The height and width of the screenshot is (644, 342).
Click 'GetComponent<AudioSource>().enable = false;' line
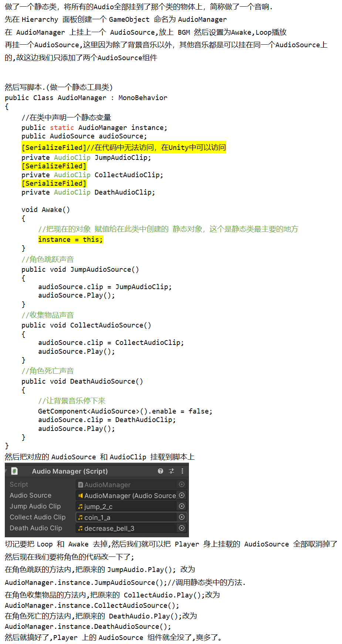(x=125, y=411)
